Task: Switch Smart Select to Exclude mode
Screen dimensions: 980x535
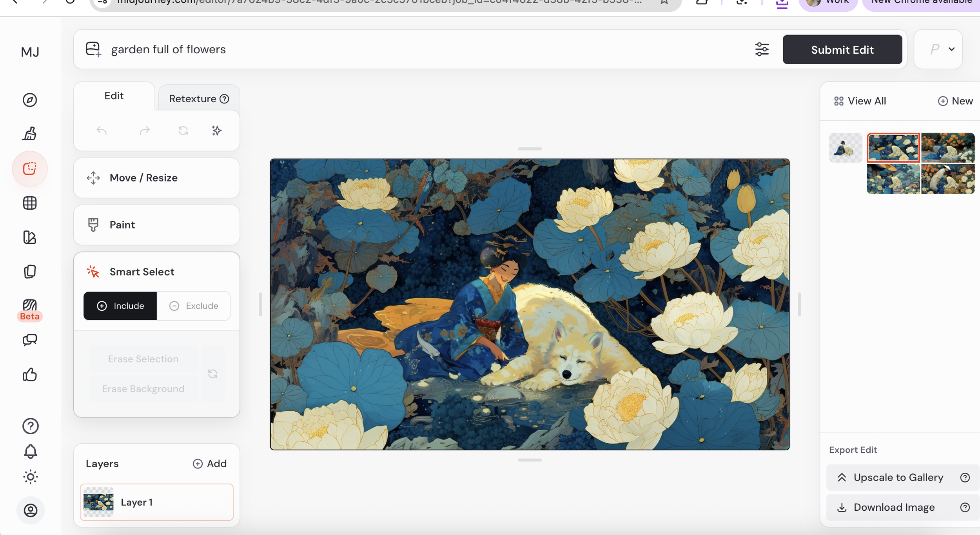Action: click(194, 306)
